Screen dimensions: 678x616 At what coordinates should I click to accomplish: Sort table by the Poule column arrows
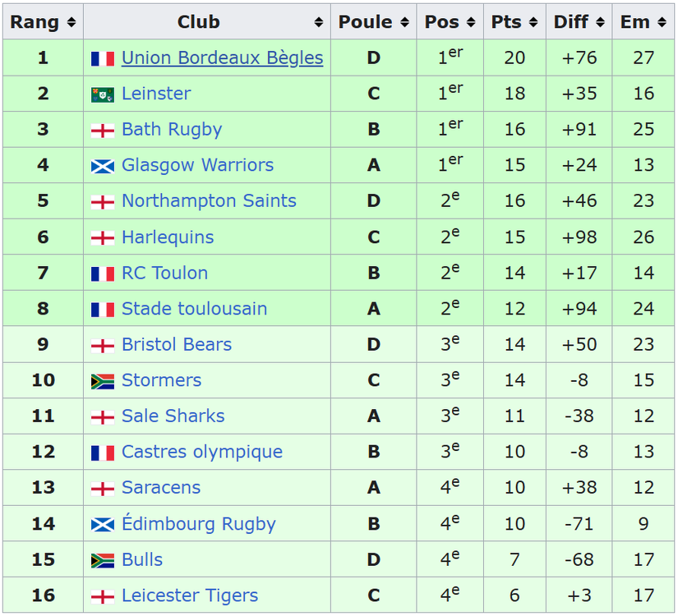[404, 22]
